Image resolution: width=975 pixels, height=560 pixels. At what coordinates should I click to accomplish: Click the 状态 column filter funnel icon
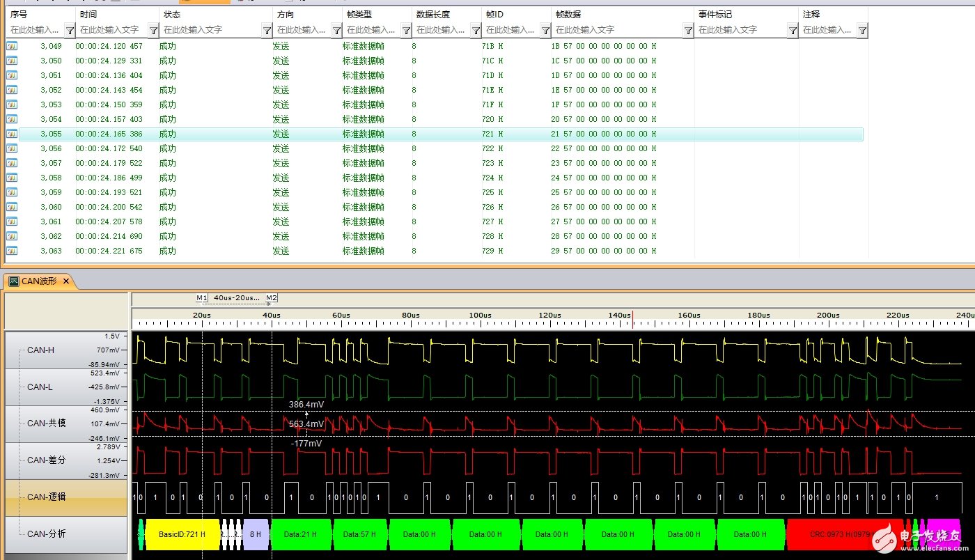(267, 30)
